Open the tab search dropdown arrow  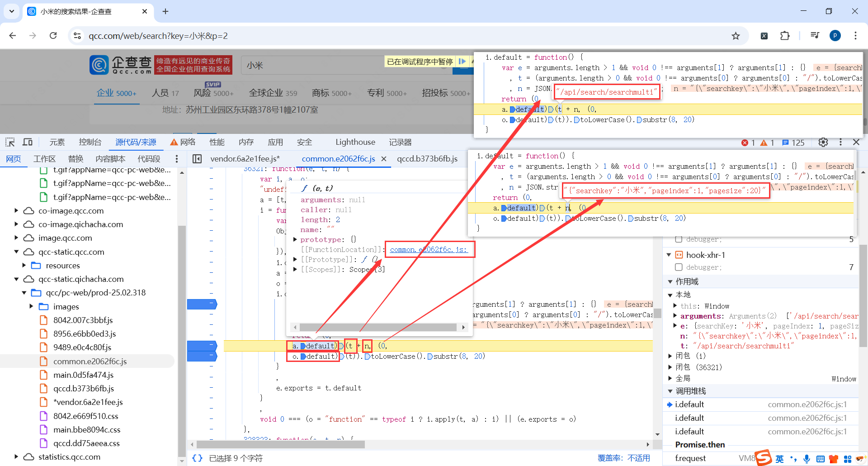tap(12, 11)
